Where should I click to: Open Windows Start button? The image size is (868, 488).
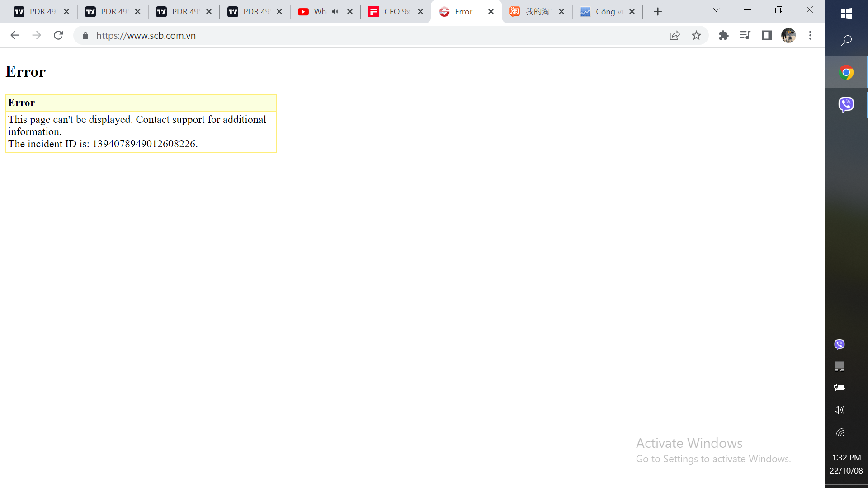coord(846,14)
